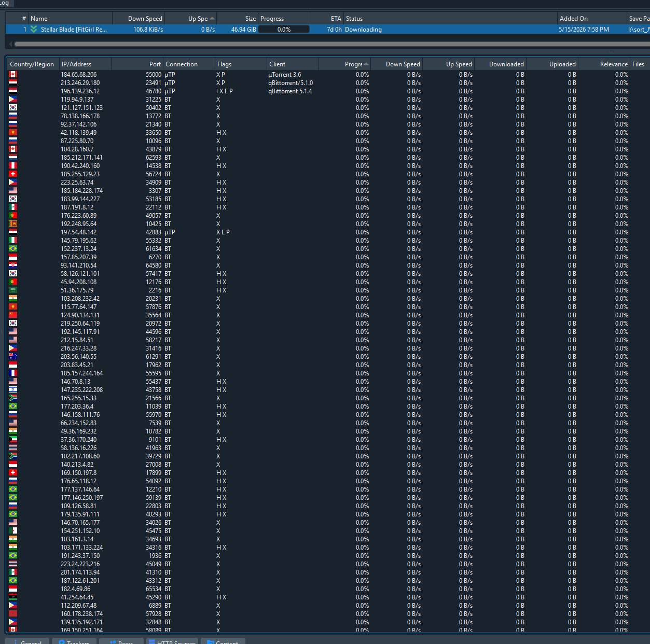
Task: Sort peers by the Progress column header
Action: point(344,64)
